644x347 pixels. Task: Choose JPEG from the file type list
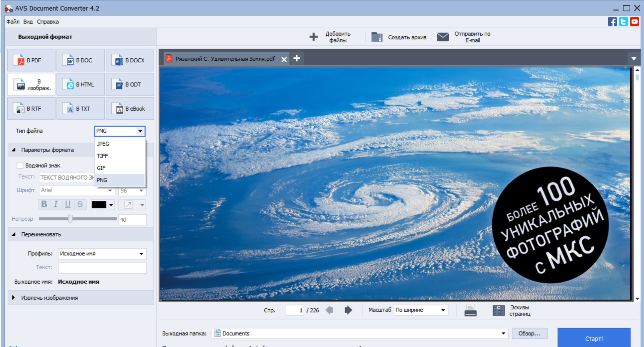pos(120,144)
